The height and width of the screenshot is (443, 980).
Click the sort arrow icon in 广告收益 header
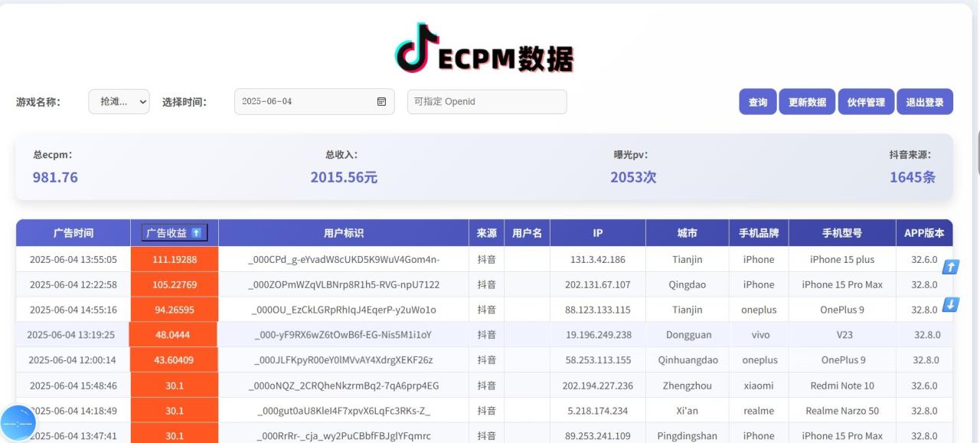point(198,232)
